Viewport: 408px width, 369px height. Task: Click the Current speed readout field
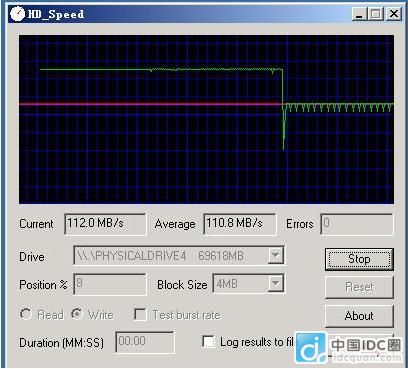coord(105,224)
